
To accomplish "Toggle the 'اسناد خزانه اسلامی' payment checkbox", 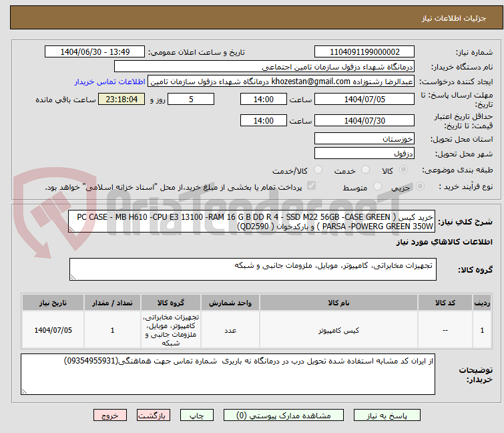I will click(x=310, y=187).
